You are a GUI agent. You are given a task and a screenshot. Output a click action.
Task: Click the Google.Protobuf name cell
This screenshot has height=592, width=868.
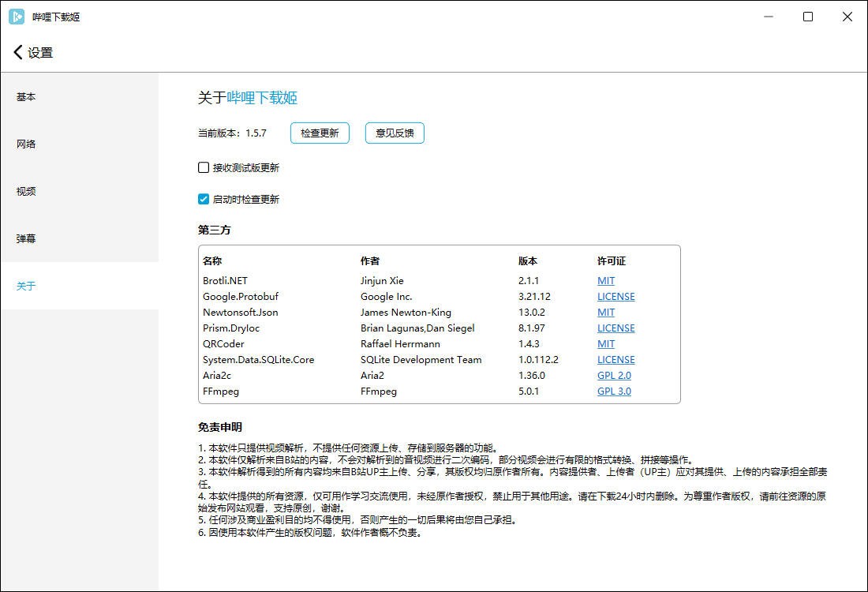[240, 296]
